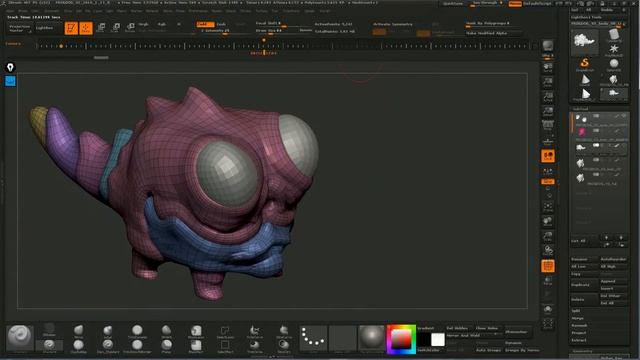Viewport: 640px width, 360px height.
Task: Click the BPR render icon
Action: (x=548, y=45)
